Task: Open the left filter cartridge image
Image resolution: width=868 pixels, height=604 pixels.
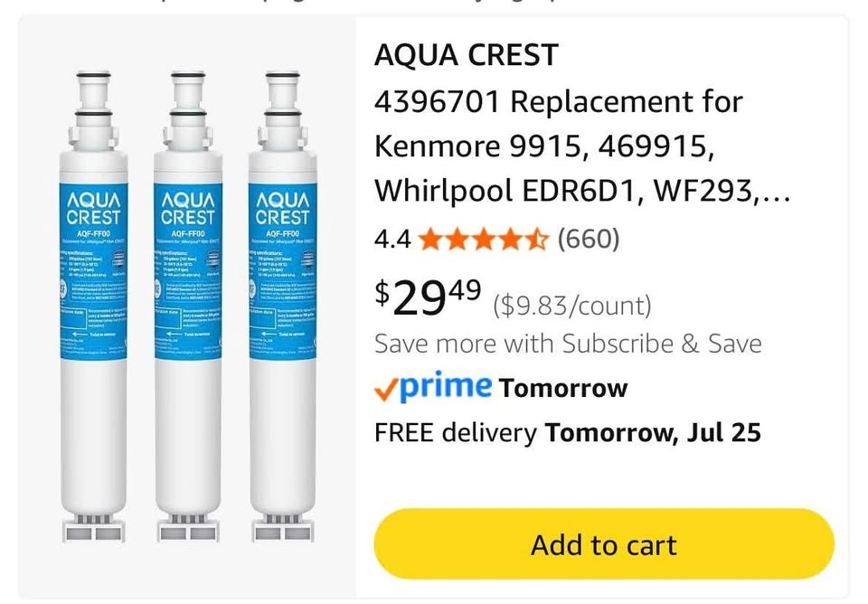Action: tap(93, 307)
